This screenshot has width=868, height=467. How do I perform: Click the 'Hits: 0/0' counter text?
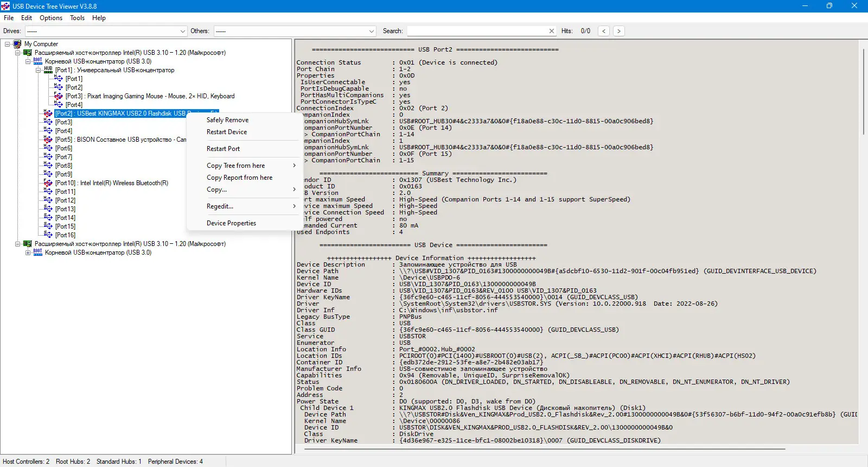click(576, 31)
